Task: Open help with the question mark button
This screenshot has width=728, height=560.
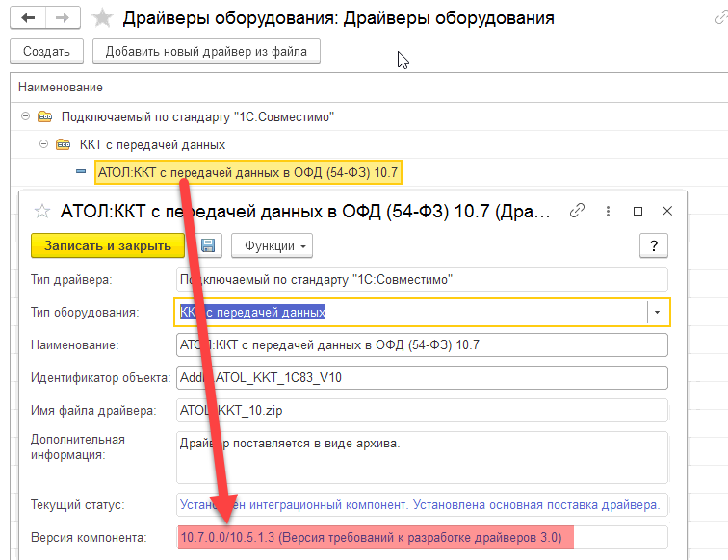Action: tap(654, 245)
